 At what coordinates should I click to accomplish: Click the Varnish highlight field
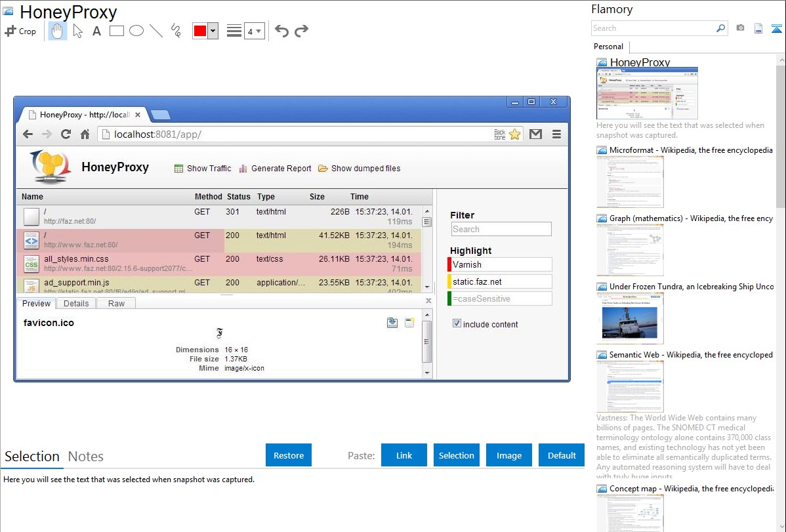coord(502,265)
